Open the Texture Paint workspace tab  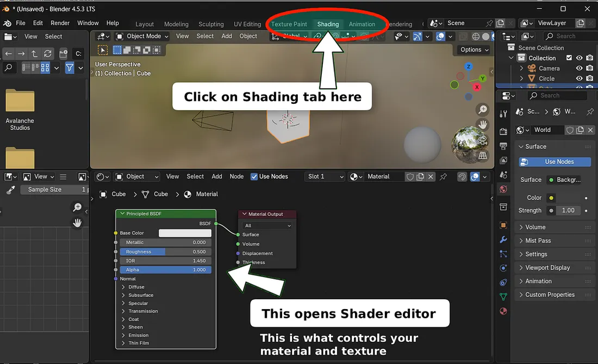tap(288, 24)
